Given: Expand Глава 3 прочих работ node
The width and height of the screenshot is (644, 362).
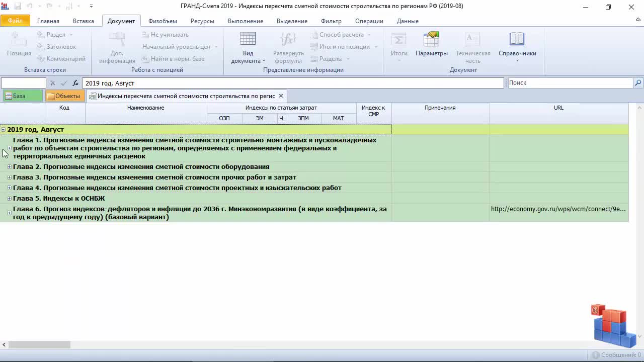Looking at the screenshot, I should tap(9, 177).
